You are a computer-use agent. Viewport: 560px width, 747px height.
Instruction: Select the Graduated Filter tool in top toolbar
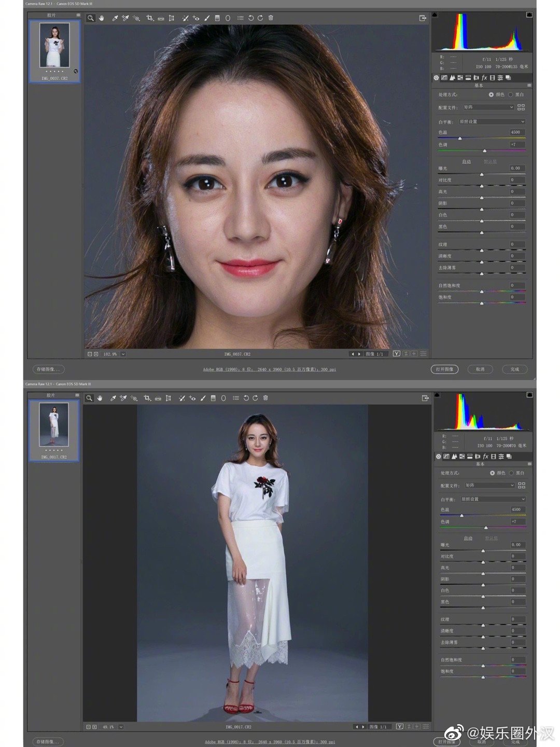217,18
